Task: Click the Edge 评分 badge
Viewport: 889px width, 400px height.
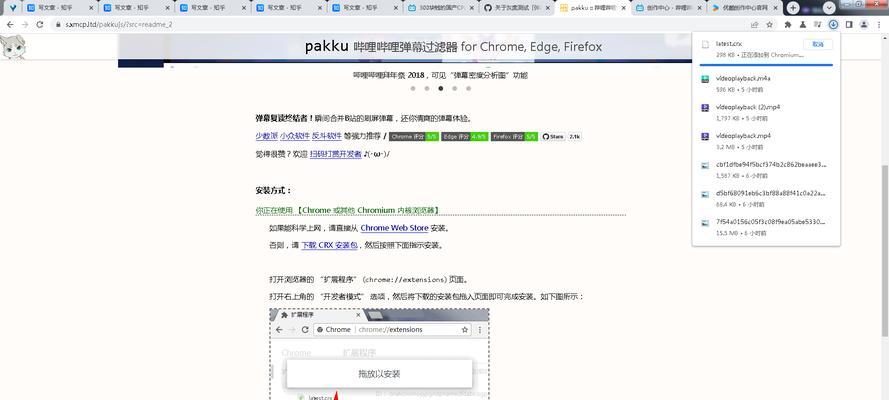Action: [x=464, y=137]
